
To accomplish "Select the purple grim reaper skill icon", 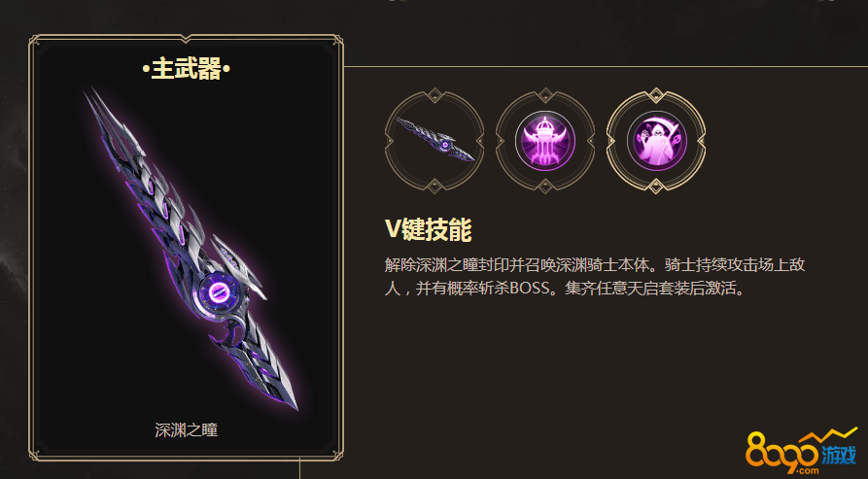I will tap(656, 141).
